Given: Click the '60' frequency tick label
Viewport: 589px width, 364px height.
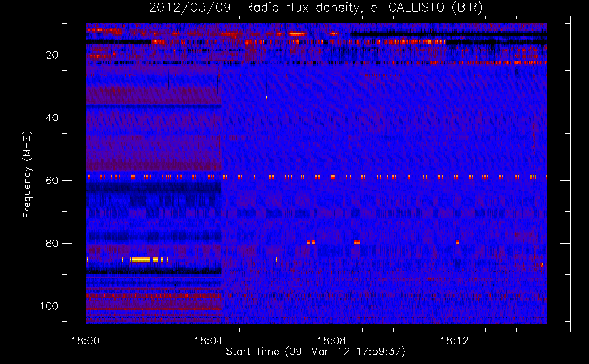Looking at the screenshot, I should pos(52,181).
